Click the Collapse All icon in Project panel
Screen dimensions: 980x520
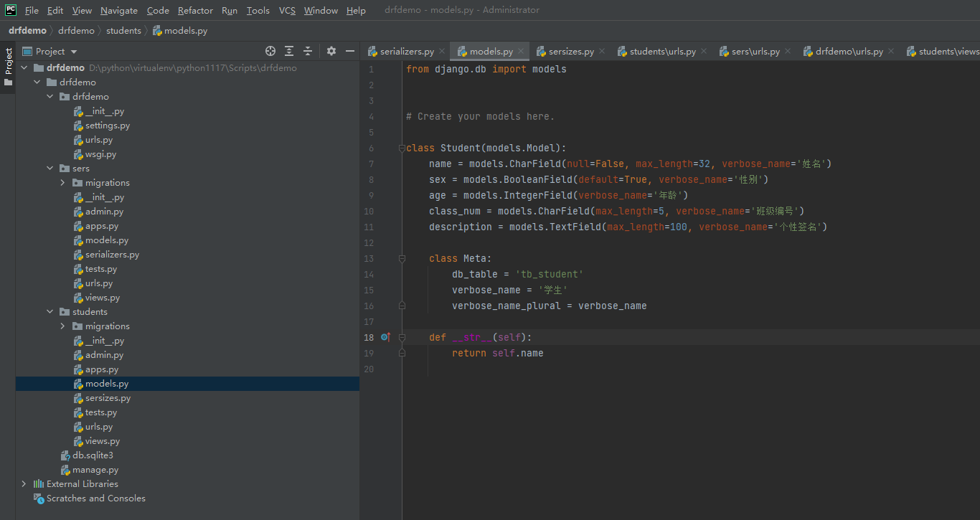[x=308, y=51]
